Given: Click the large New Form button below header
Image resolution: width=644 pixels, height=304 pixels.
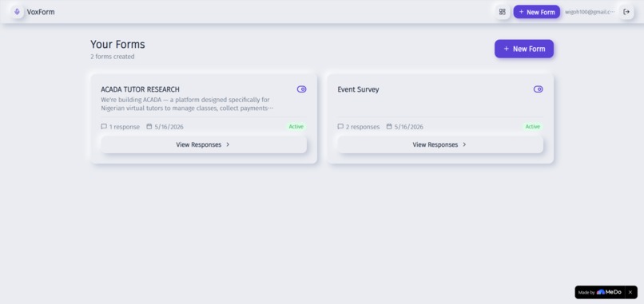Looking at the screenshot, I should tap(524, 49).
